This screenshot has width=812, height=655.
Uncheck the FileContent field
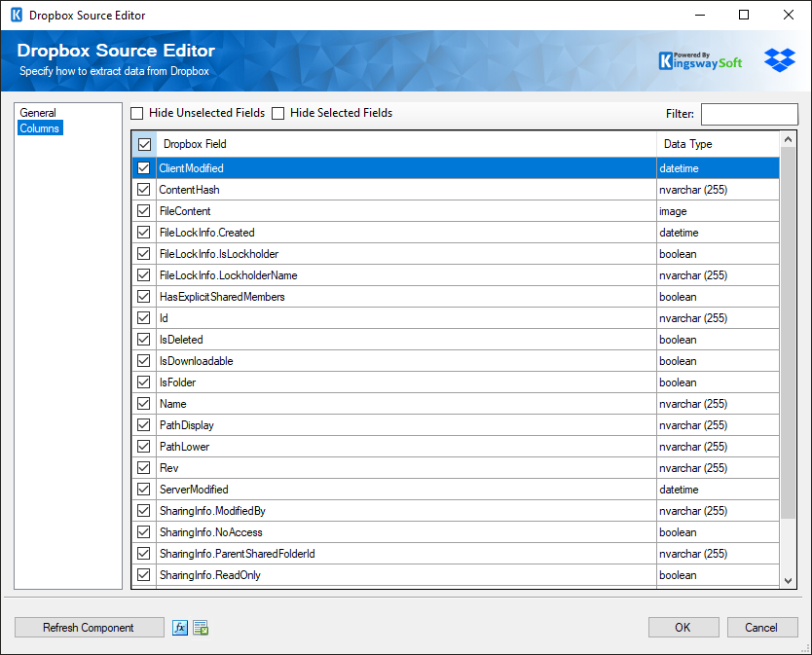tap(143, 210)
